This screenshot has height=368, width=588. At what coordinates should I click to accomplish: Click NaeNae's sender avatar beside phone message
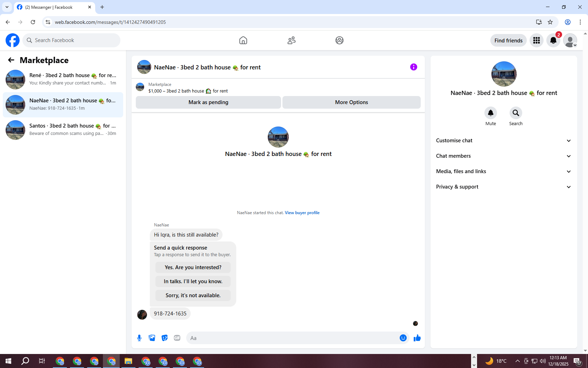click(142, 315)
